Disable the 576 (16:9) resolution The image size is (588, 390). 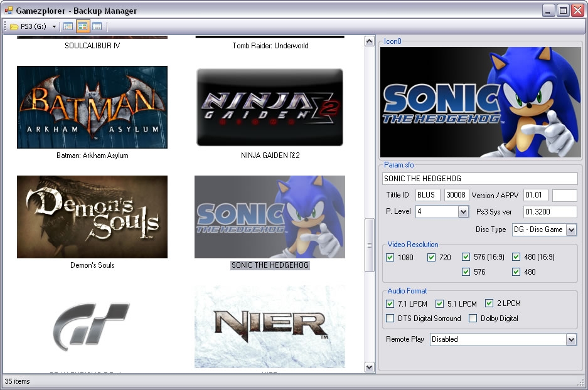click(x=466, y=256)
